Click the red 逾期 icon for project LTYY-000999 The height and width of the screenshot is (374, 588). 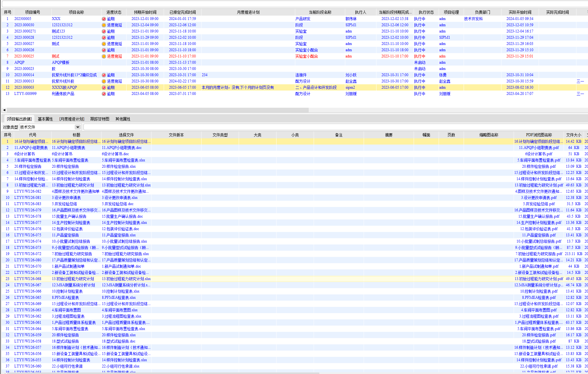point(104,94)
